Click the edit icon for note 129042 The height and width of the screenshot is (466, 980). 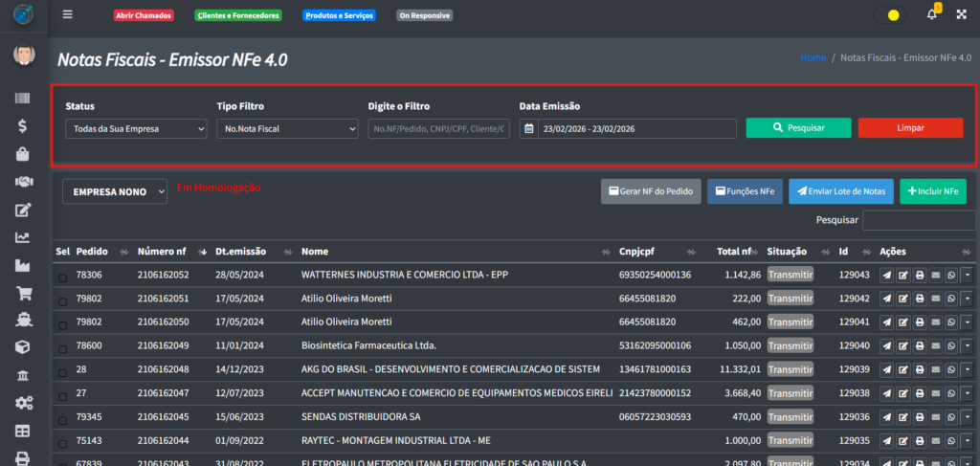(903, 299)
